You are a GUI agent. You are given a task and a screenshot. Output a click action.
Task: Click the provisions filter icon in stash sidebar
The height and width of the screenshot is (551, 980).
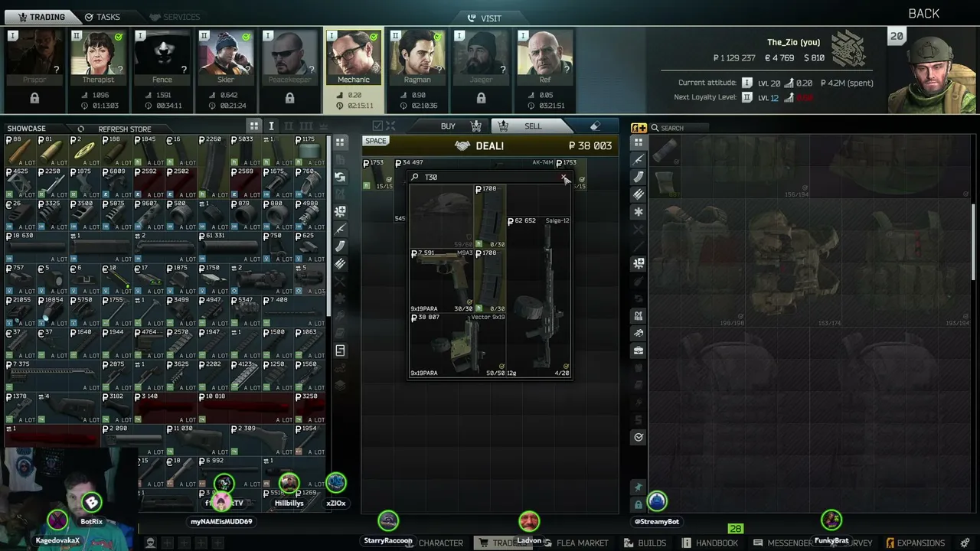(639, 315)
